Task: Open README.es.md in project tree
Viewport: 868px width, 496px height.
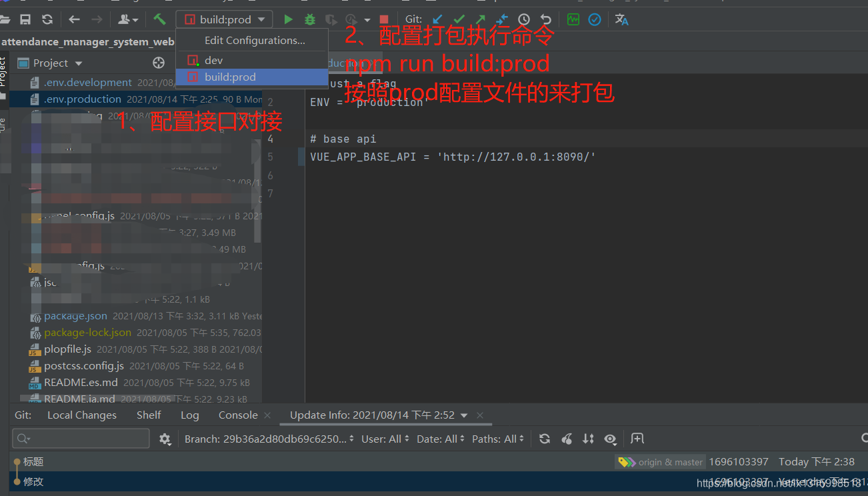Action: click(x=81, y=382)
